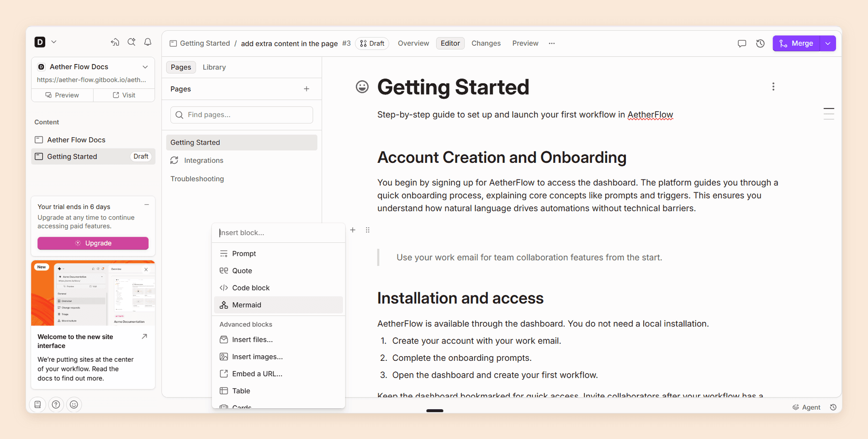Viewport: 868px width, 439px height.
Task: Open Aether Flow Docs content item
Action: tap(93, 140)
